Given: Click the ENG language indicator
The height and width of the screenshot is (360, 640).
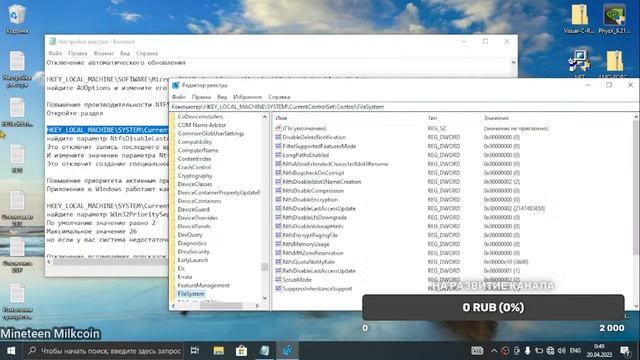Looking at the screenshot, I should (x=575, y=351).
